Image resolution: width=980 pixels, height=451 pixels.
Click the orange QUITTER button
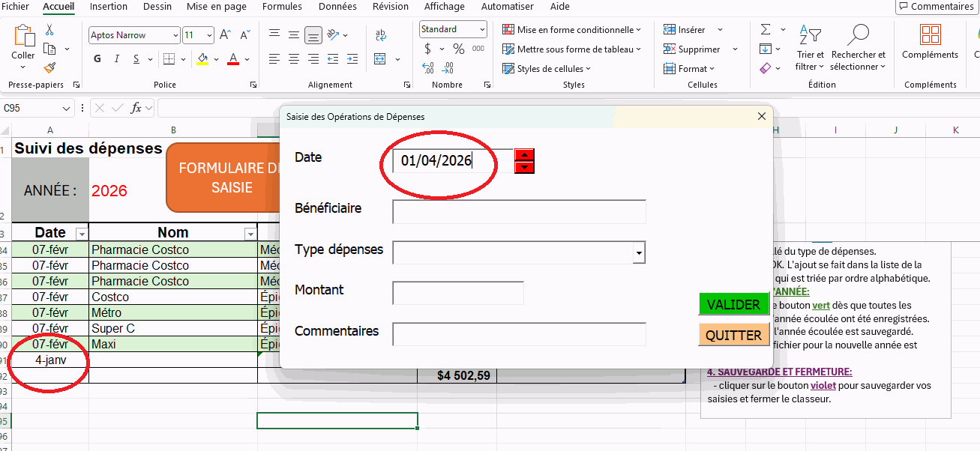coord(734,335)
